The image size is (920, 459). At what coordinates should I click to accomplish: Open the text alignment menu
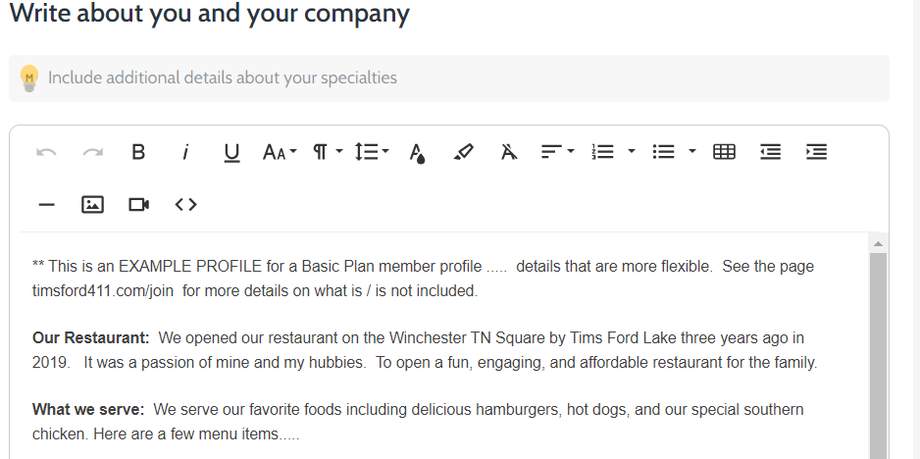click(x=557, y=152)
